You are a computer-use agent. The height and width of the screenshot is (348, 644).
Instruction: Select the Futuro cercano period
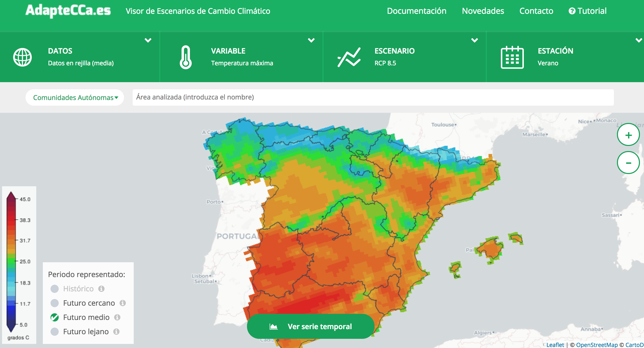coord(55,303)
